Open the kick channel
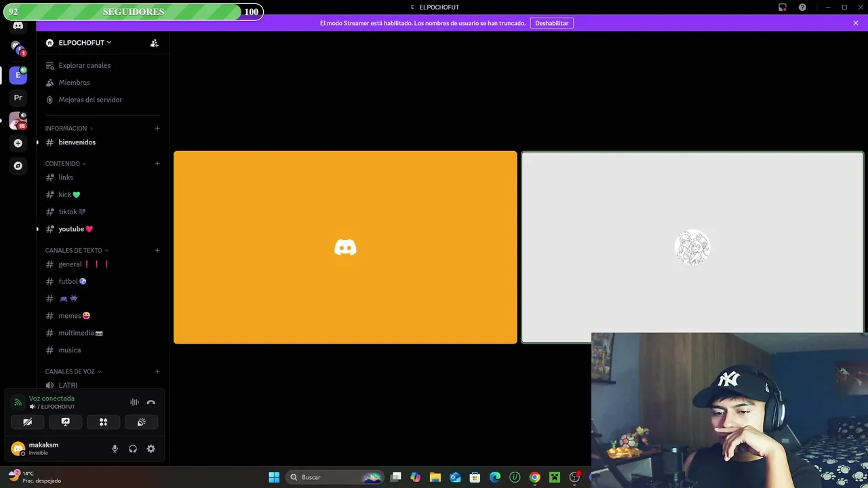Screen dimensions: 868x488 coord(102,195)
